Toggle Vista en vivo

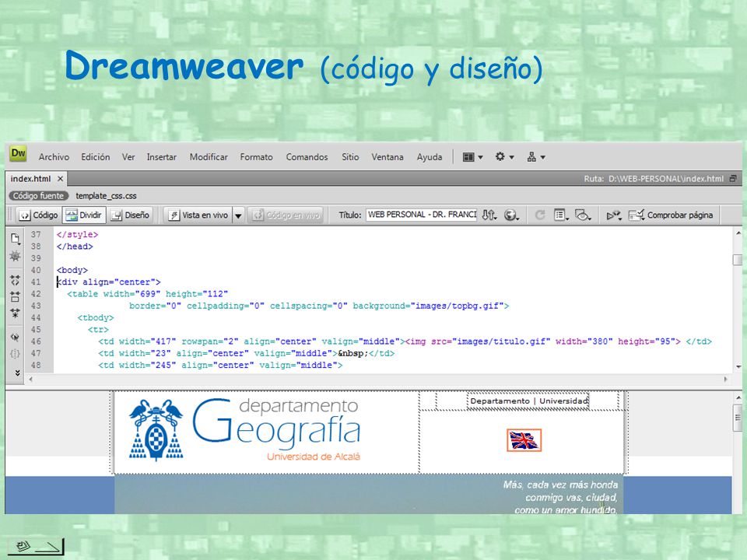198,215
